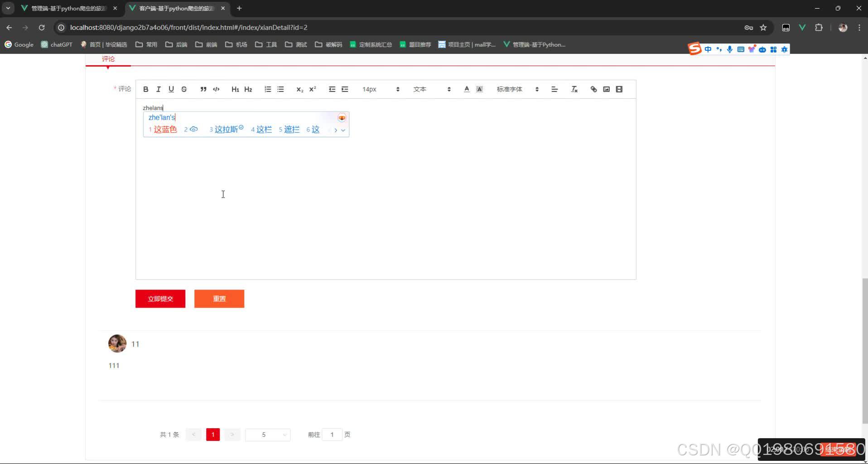Apply Heading 2 style
Image resolution: width=868 pixels, height=464 pixels.
tap(248, 89)
